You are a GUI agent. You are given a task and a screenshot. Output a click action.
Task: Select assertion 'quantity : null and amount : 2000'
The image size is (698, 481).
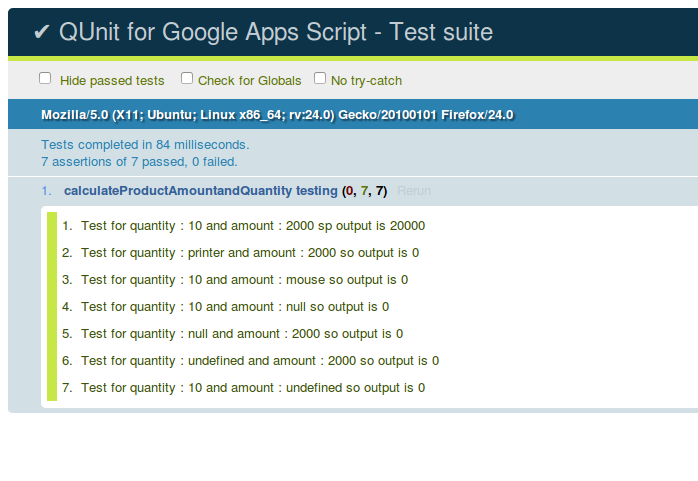pyautogui.click(x=242, y=334)
